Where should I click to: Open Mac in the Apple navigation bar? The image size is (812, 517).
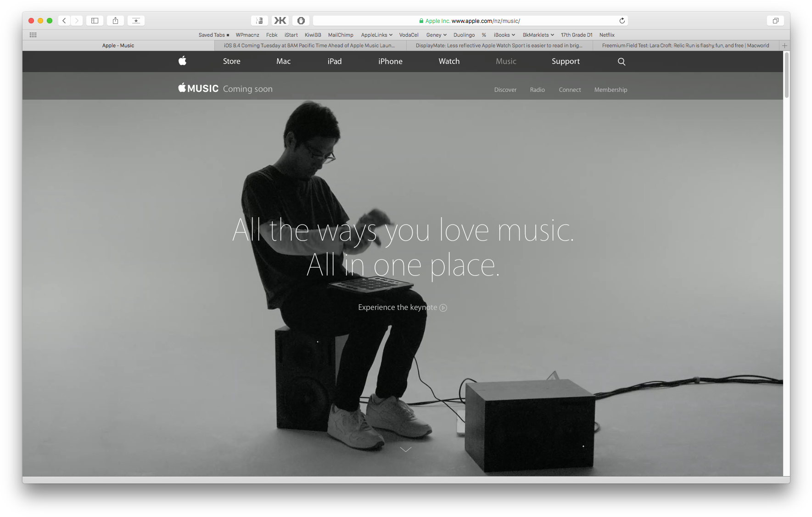pyautogui.click(x=284, y=62)
